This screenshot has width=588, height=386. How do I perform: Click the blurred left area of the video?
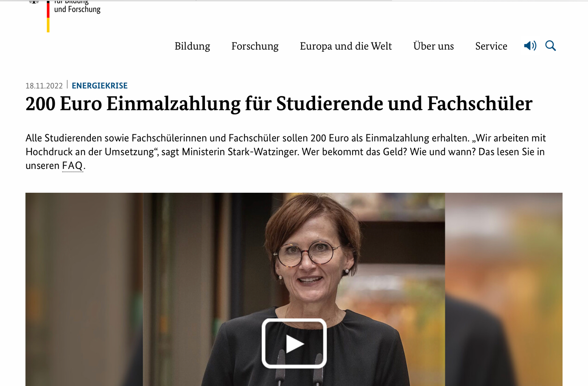pyautogui.click(x=84, y=289)
